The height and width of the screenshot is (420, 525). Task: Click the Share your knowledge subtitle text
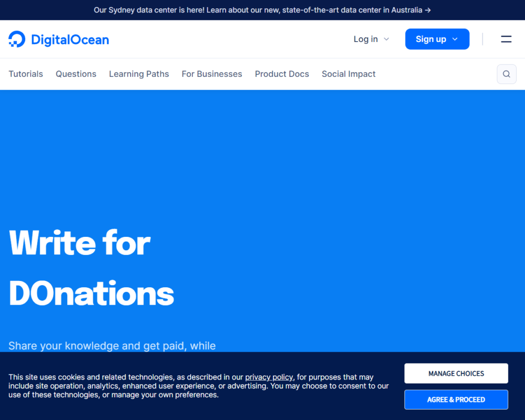coord(112,346)
